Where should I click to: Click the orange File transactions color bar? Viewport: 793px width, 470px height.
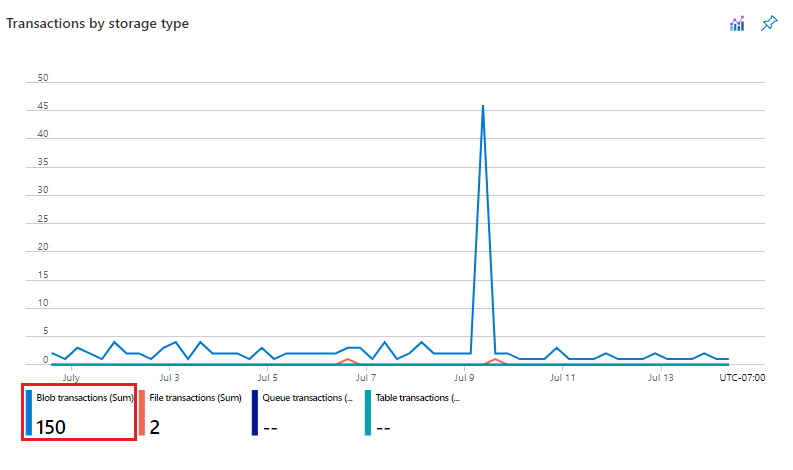(x=142, y=413)
